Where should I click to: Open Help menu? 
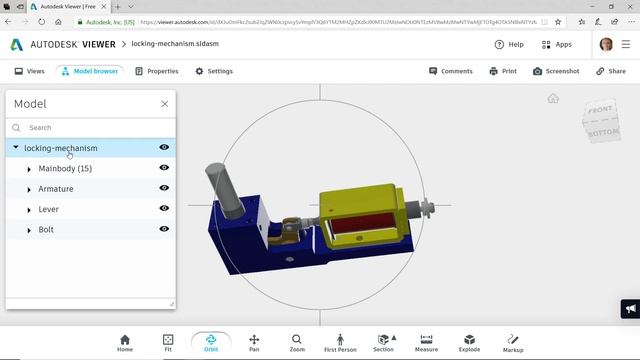coord(509,44)
